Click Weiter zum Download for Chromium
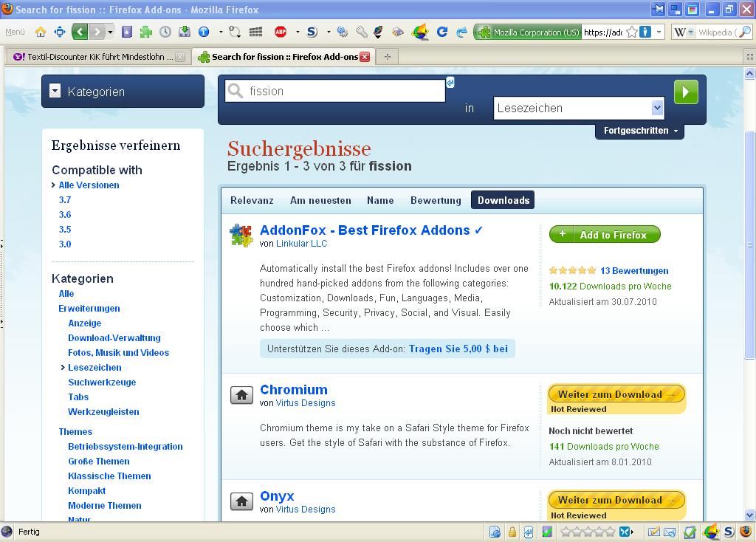Screen dimensions: 756x542 pyautogui.click(x=616, y=394)
